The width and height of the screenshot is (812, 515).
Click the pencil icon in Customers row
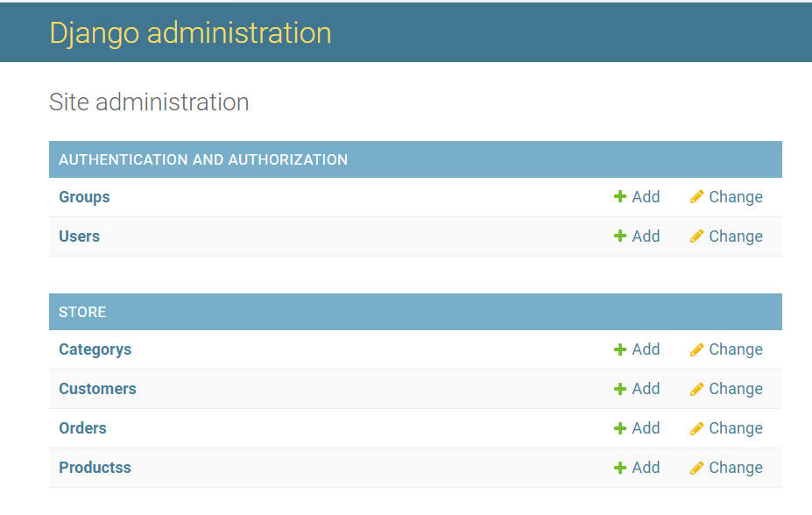pos(696,389)
